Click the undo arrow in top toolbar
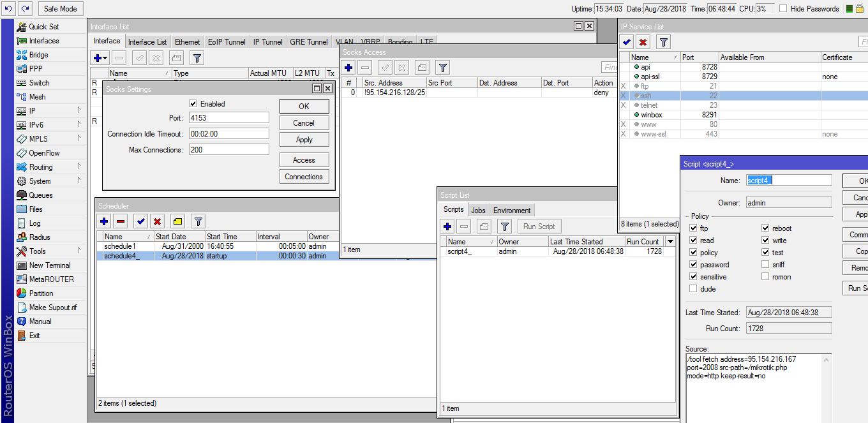This screenshot has width=868, height=423. click(x=8, y=8)
